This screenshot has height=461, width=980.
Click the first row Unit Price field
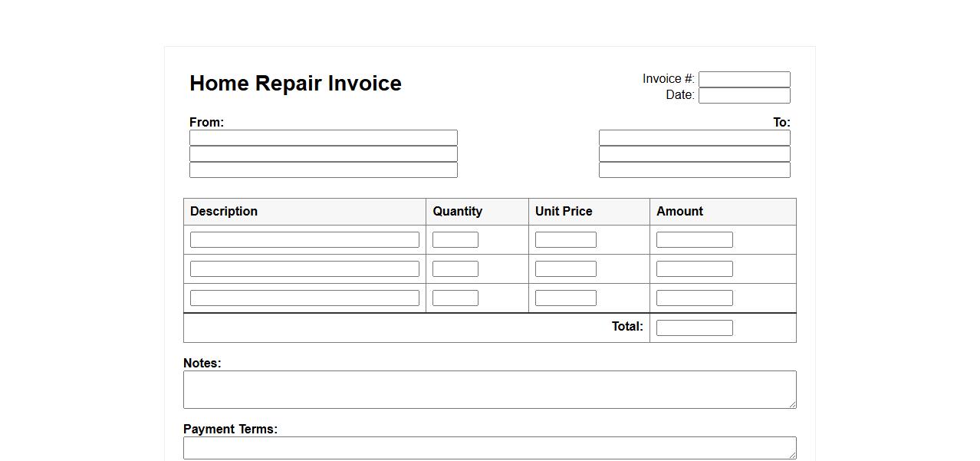pyautogui.click(x=565, y=240)
